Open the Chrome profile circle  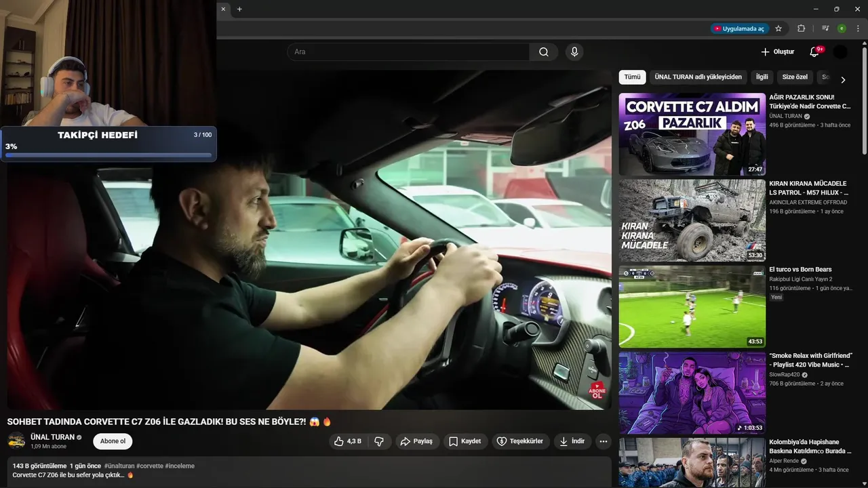[x=842, y=28]
